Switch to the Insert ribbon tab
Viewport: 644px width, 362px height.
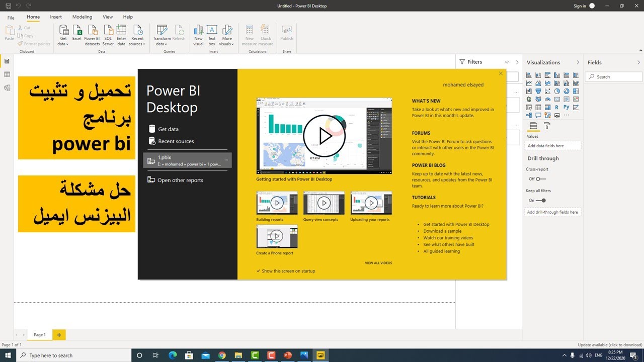[56, 17]
